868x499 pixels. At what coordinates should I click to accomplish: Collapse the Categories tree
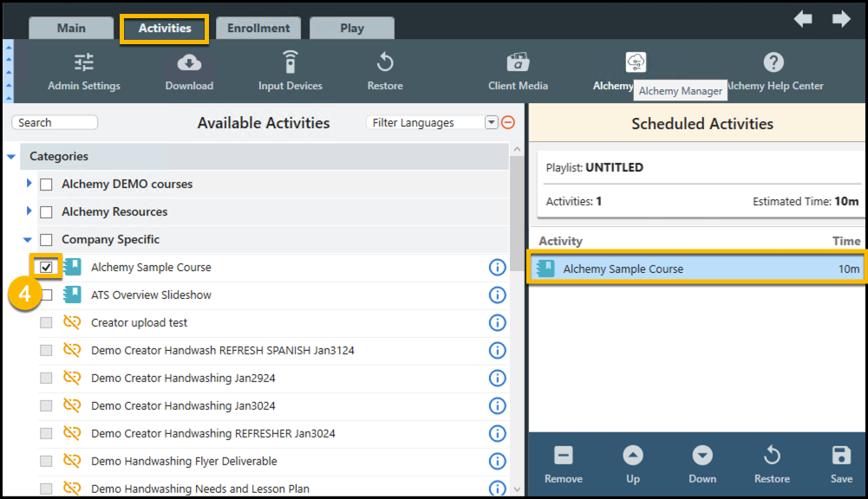coord(11,157)
